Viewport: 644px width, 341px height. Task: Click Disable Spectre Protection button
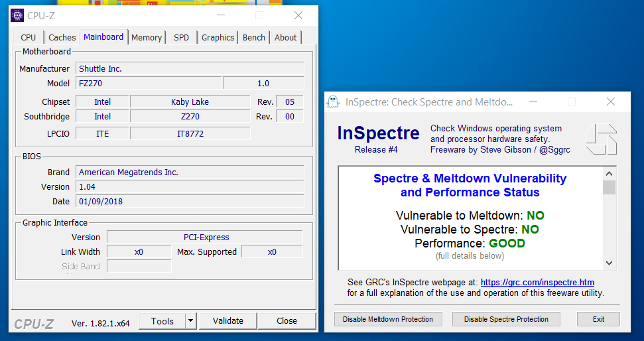tap(506, 319)
